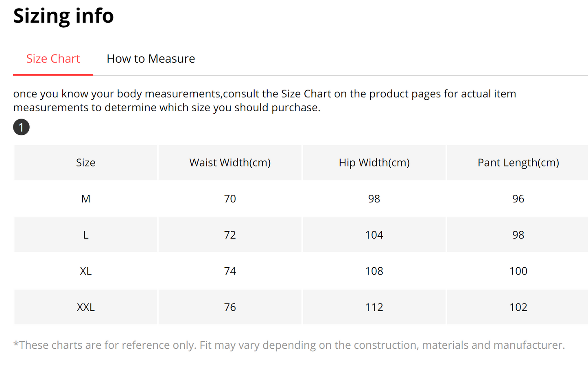The width and height of the screenshot is (588, 376).
Task: Select the Waist Width(cm) column header
Action: pyautogui.click(x=230, y=163)
